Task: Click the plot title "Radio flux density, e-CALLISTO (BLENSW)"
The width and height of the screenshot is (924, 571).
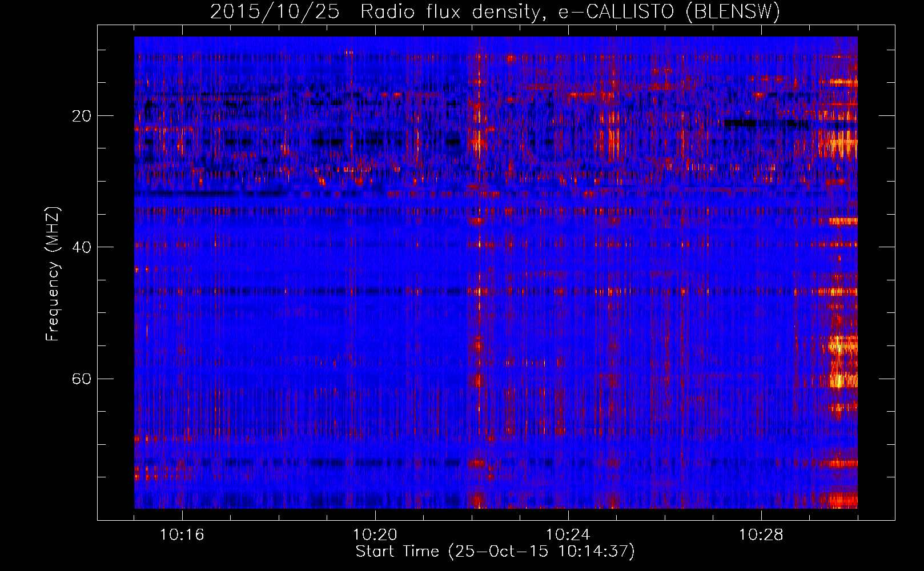Action: click(570, 12)
